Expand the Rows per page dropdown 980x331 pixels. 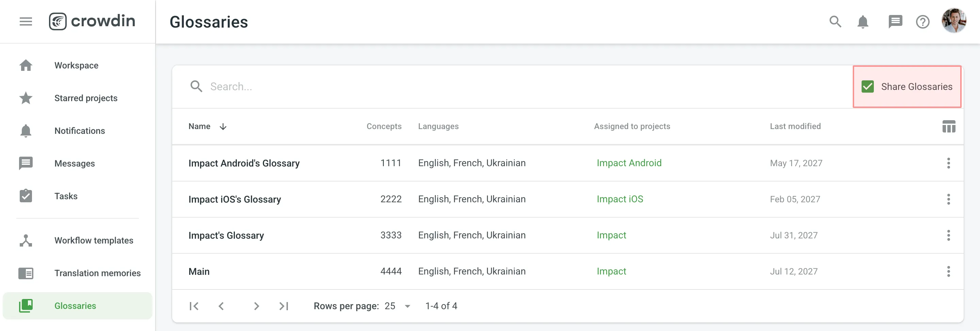pyautogui.click(x=397, y=306)
